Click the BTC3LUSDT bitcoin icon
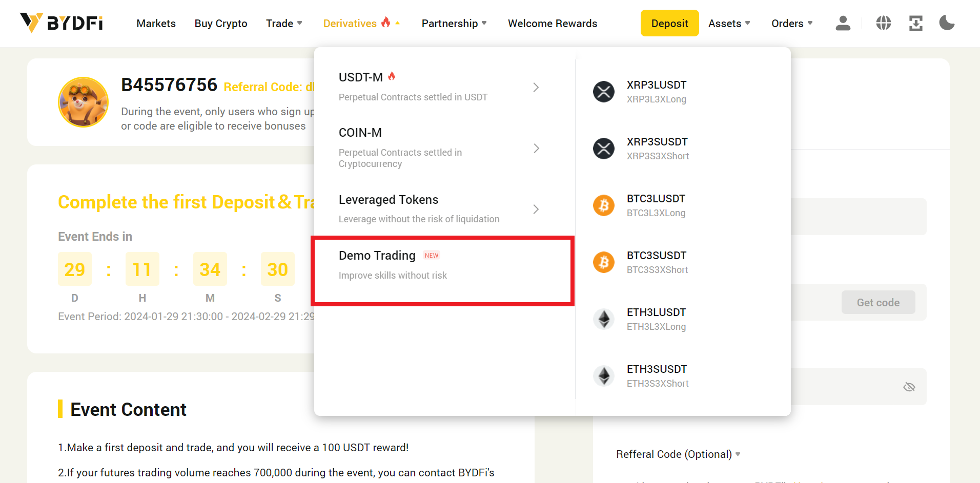Viewport: 980px width, 483px height. point(604,205)
